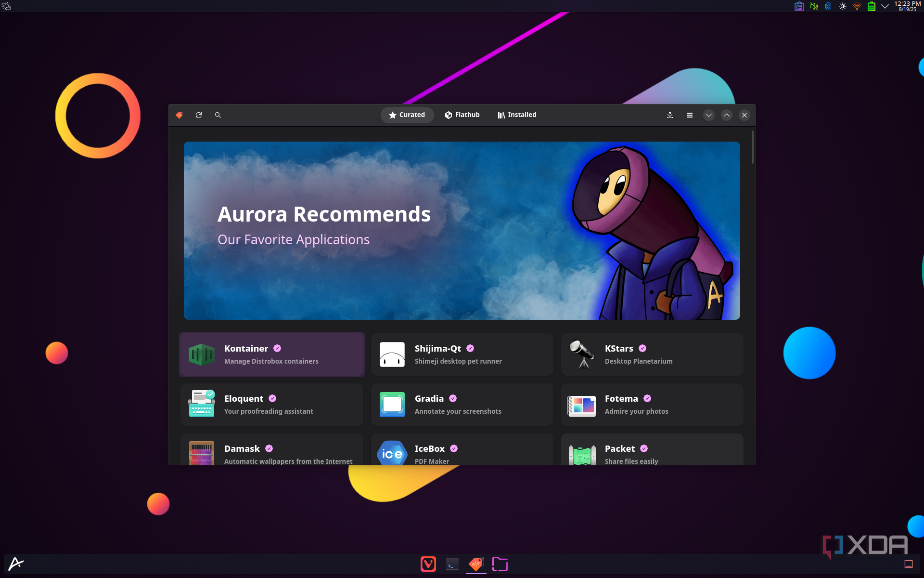Click the Shijima-Qt mascot icon
This screenshot has width=924, height=578.
[392, 355]
